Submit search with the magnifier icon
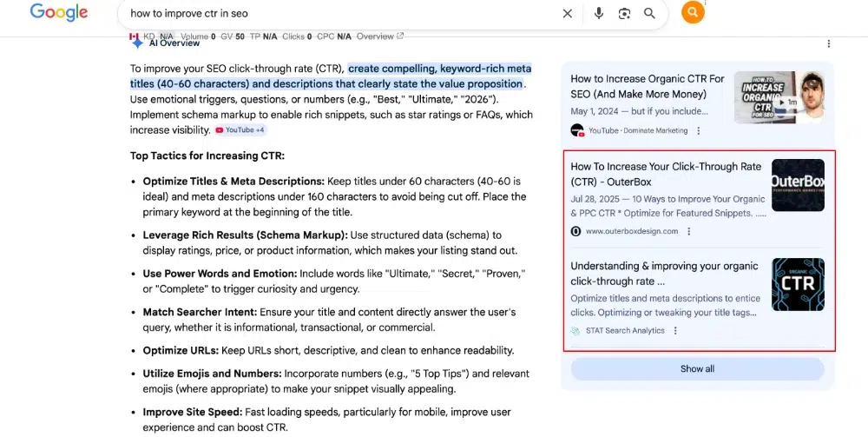 [650, 13]
